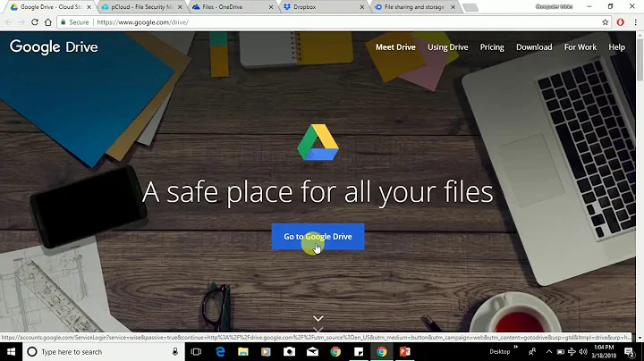644x361 pixels.
Task: Open the Windows Start menu
Action: pyautogui.click(x=11, y=351)
